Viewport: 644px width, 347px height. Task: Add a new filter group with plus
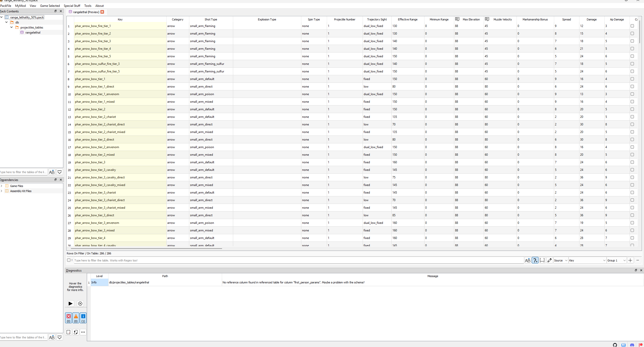[630, 260]
